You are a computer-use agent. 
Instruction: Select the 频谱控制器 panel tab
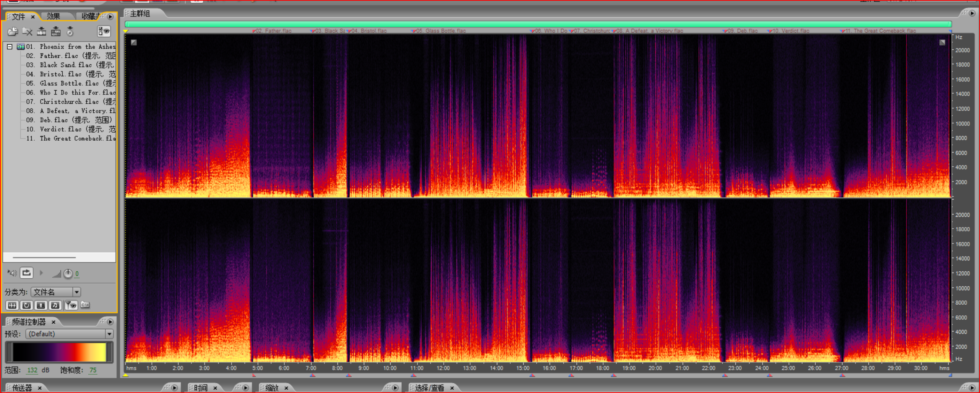coord(29,322)
